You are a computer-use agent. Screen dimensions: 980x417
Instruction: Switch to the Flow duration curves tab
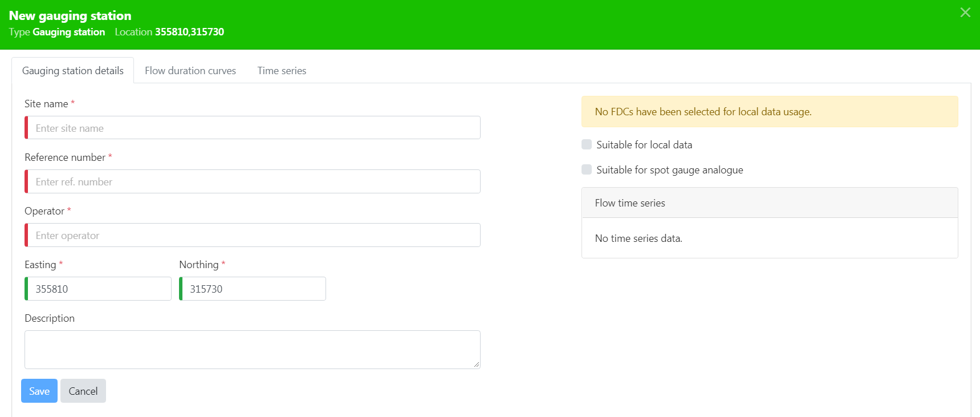pyautogui.click(x=190, y=71)
